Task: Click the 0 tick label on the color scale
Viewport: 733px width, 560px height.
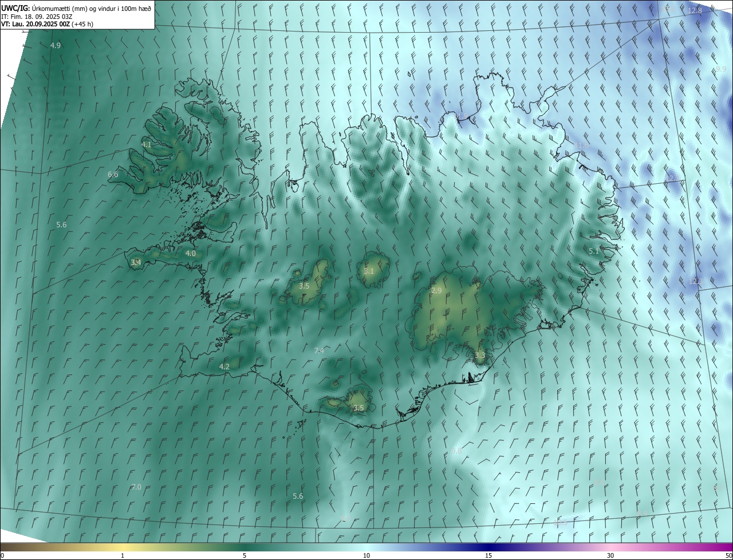Action: (2, 555)
